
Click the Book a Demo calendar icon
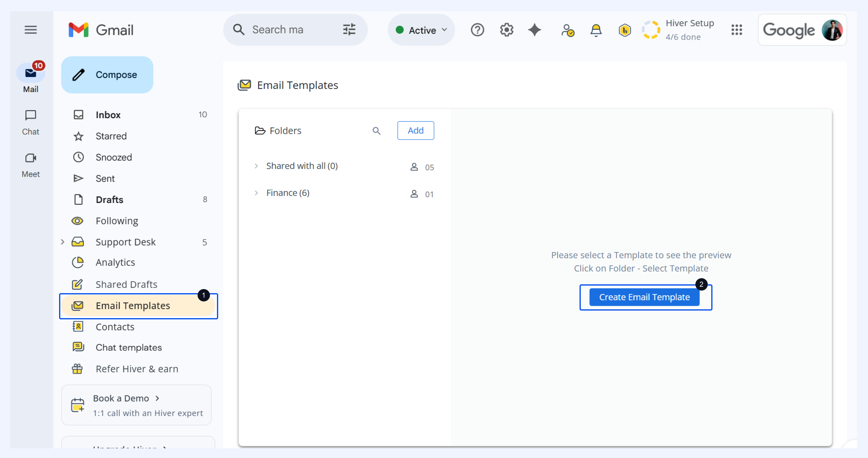click(78, 405)
